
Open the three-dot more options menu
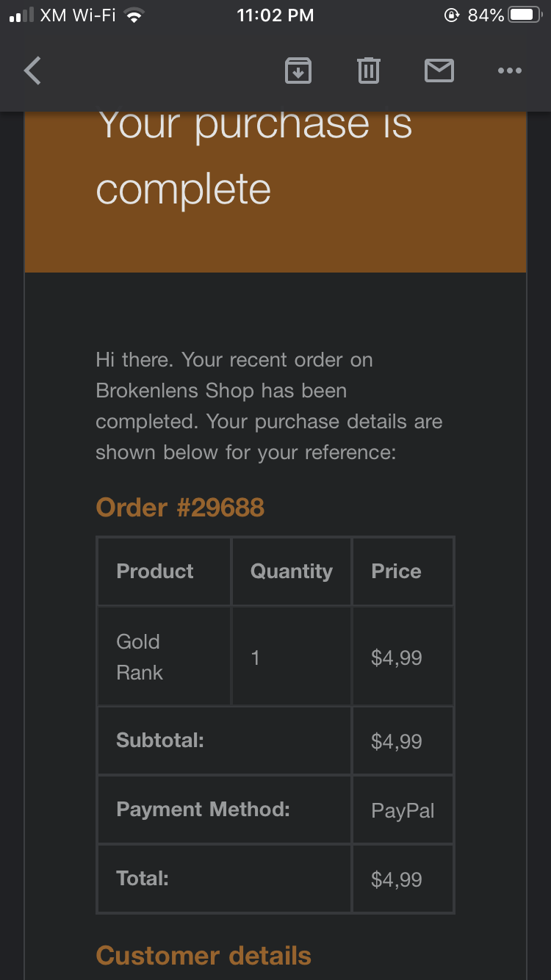pos(509,71)
